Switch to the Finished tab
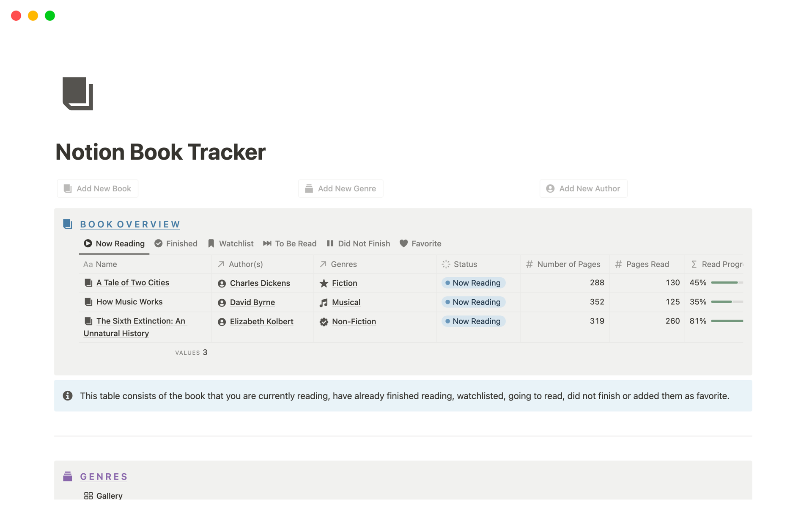Image resolution: width=812 pixels, height=508 pixels. (x=176, y=243)
